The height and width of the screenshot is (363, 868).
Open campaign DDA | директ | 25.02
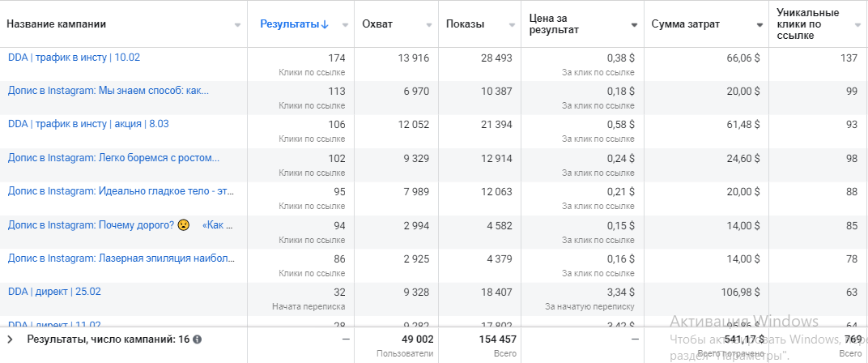point(54,292)
